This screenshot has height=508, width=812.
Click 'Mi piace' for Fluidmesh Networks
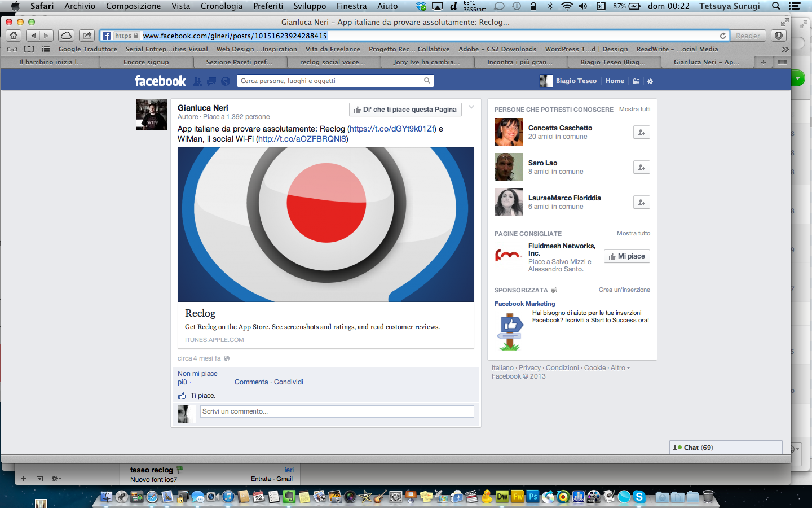click(627, 256)
